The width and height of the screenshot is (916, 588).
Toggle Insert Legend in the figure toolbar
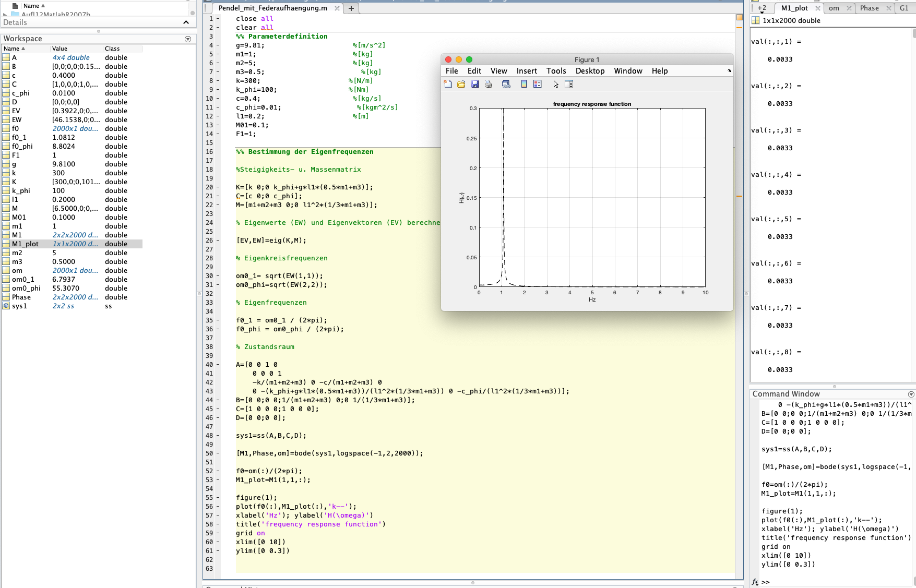[537, 84]
